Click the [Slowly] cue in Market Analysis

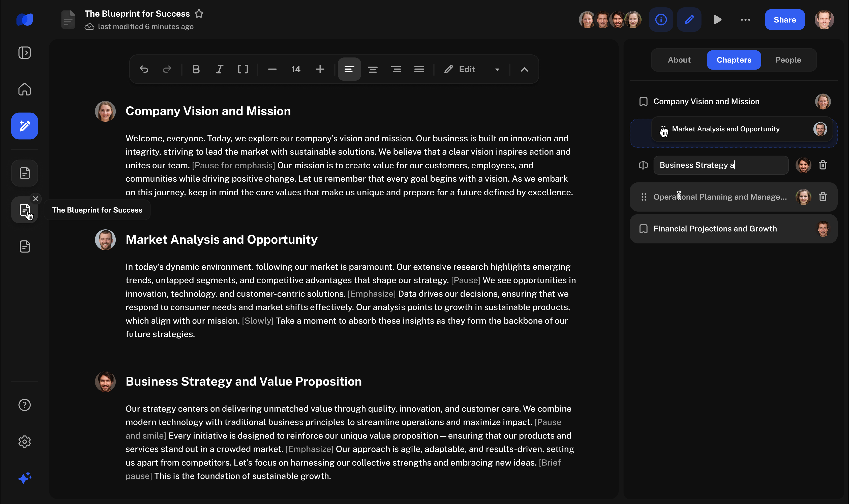tap(258, 321)
